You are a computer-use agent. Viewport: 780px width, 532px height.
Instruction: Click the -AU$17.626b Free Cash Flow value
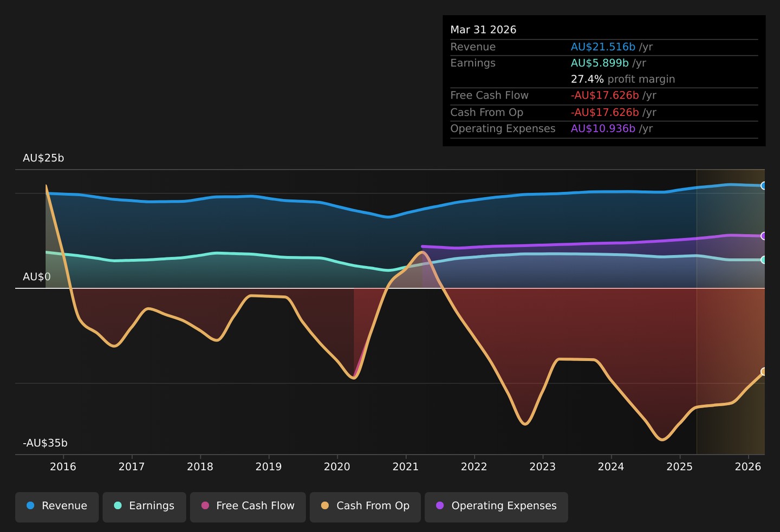605,95
